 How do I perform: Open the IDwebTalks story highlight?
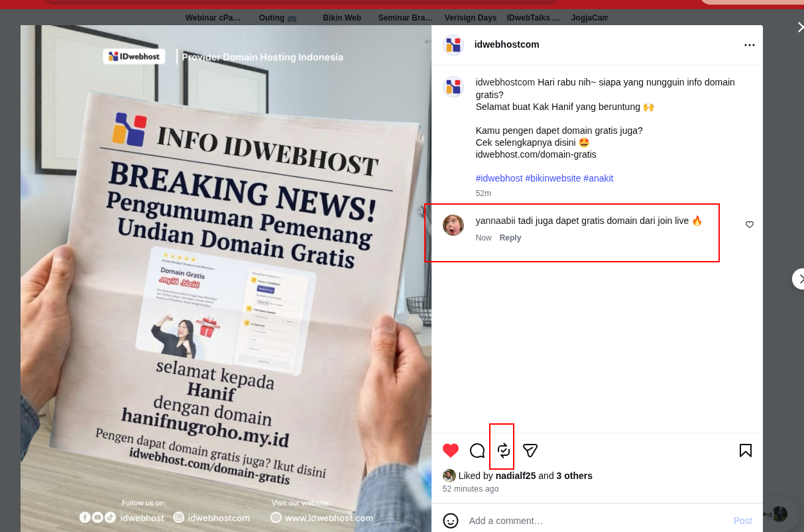(534, 18)
